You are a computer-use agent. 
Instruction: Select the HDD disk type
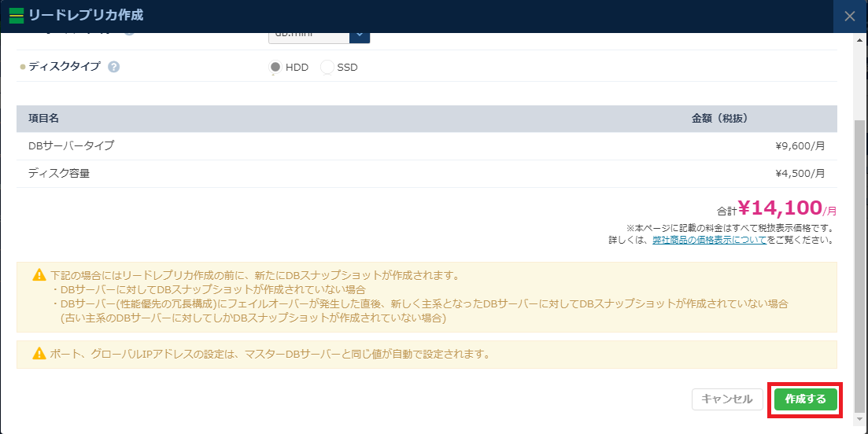pos(275,67)
